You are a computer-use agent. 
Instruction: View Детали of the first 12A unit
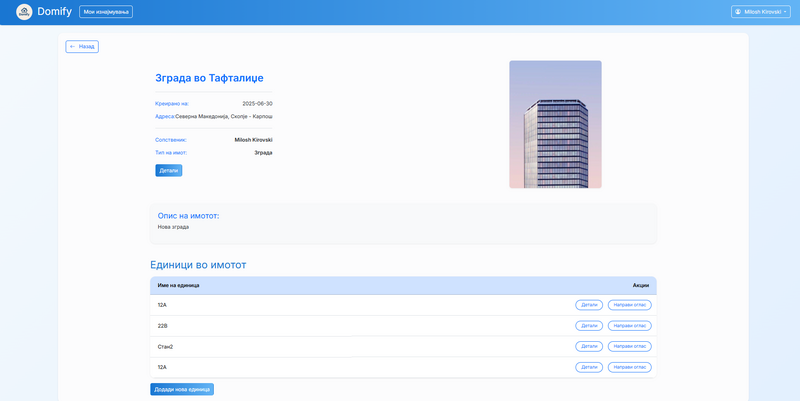point(589,305)
